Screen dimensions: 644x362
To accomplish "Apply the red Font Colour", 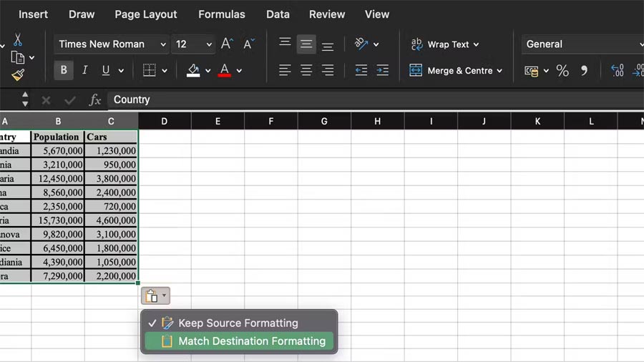I will (x=224, y=70).
